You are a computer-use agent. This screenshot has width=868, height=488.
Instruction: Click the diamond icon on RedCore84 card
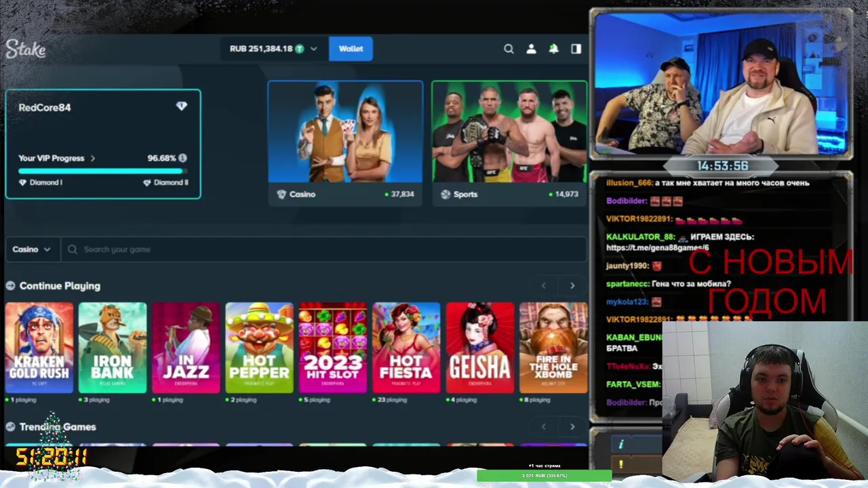click(x=181, y=106)
